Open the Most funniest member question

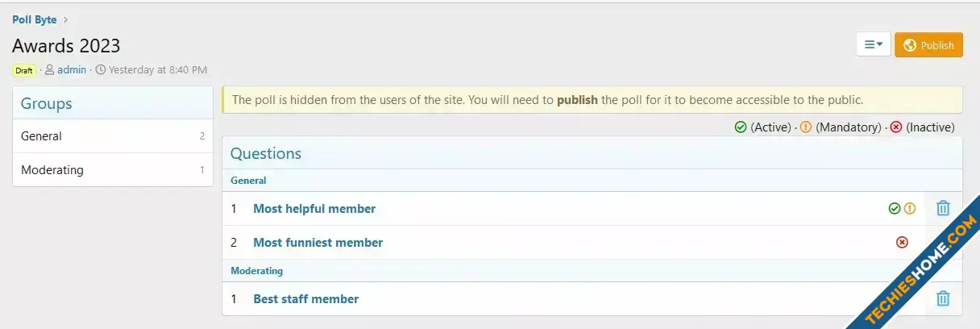[318, 242]
